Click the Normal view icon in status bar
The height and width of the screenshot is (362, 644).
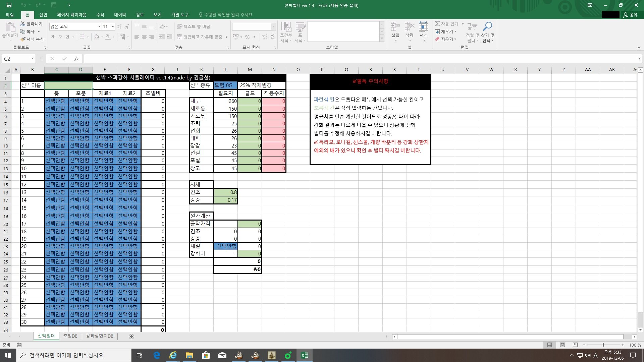(549, 345)
